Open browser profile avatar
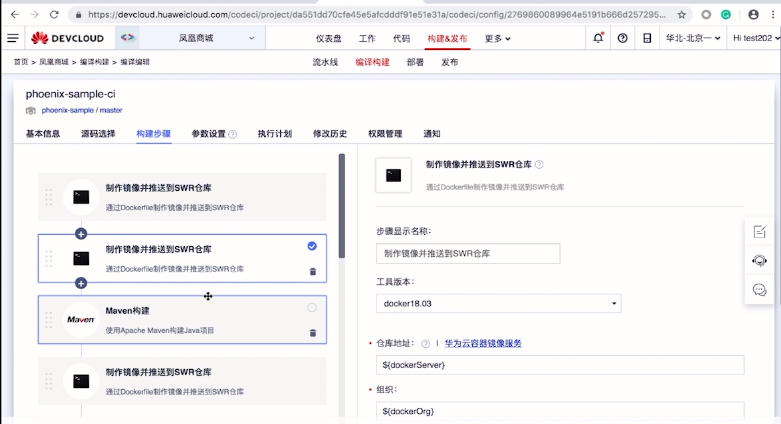Image resolution: width=781 pixels, height=424 pixels. (753, 14)
